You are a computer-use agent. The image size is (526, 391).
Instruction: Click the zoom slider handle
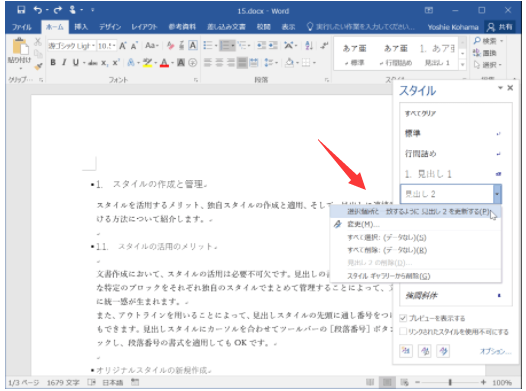tap(450, 382)
